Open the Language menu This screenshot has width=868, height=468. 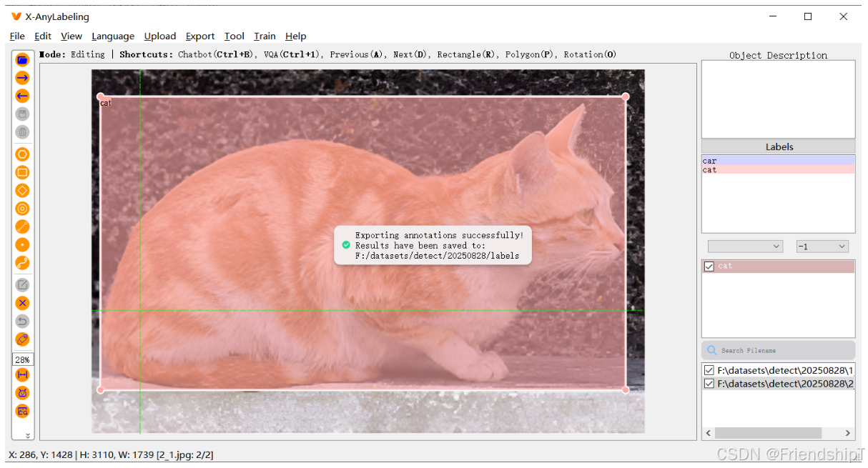(113, 36)
